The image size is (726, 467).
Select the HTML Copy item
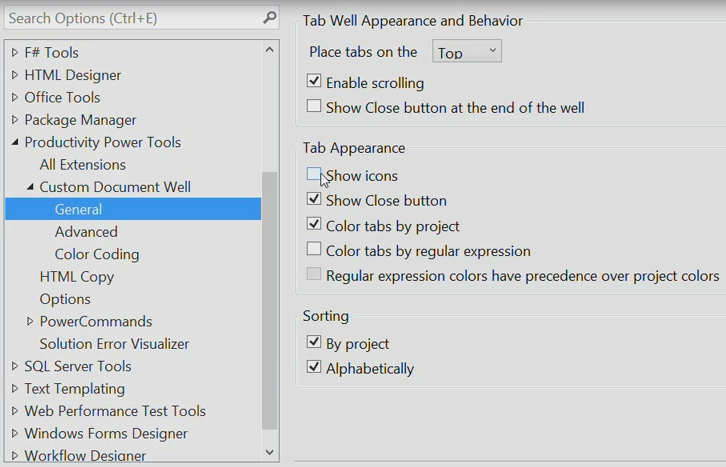(x=77, y=277)
